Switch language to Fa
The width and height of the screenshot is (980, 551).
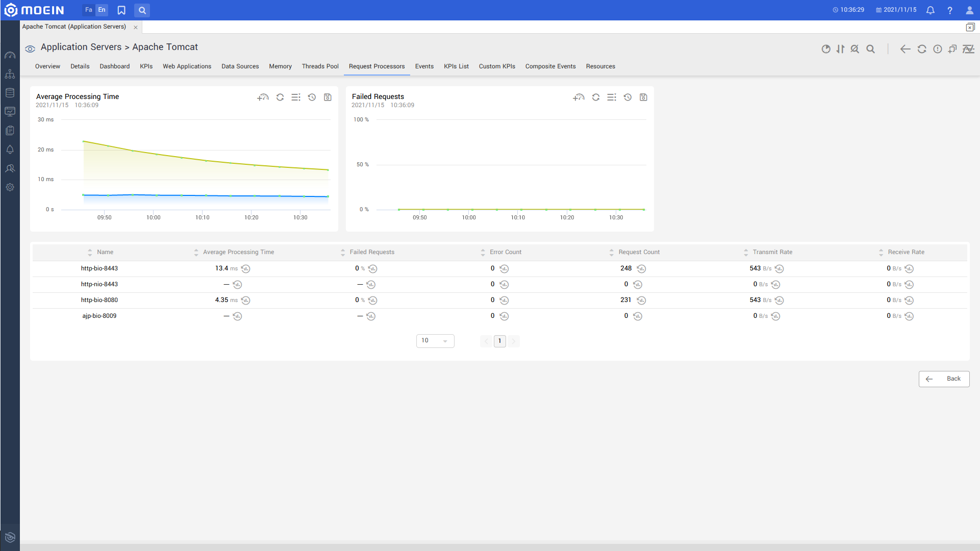click(x=89, y=10)
